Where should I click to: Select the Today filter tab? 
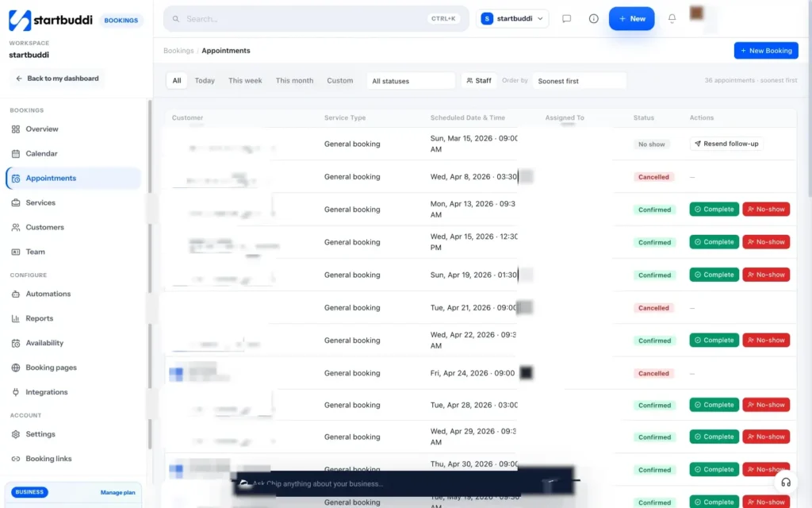coord(205,81)
